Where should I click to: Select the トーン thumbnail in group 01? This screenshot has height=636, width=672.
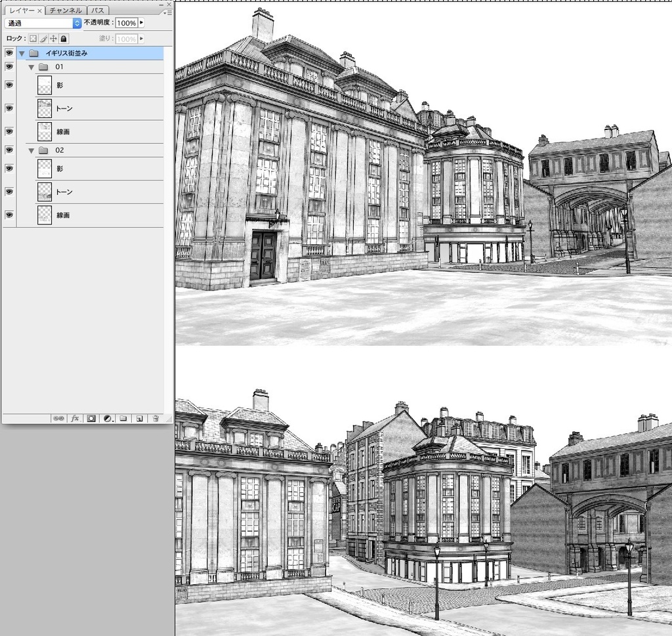(45, 108)
